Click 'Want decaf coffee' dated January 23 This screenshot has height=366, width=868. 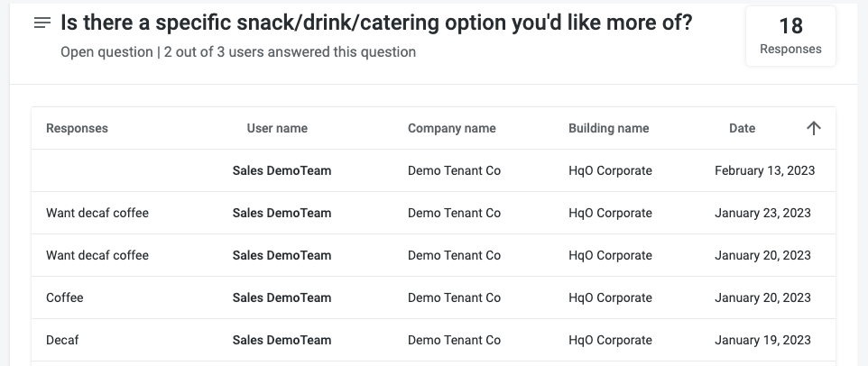(97, 213)
